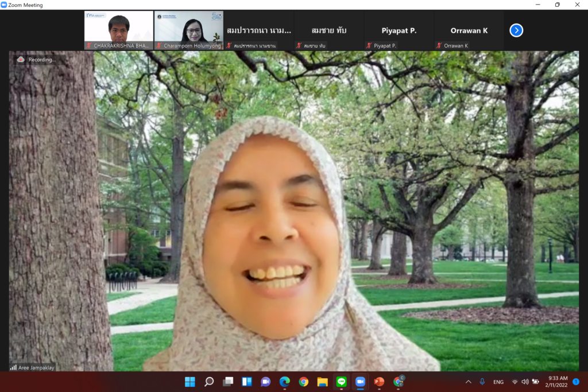The image size is (588, 392).
Task: Open the Windows Start menu
Action: coord(190,382)
